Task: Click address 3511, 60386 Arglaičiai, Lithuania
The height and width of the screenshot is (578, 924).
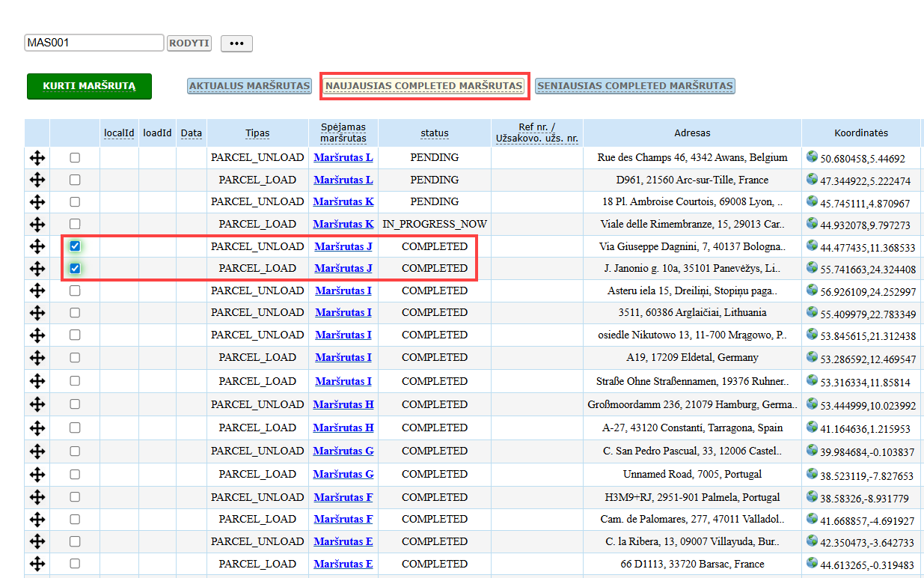Action: click(x=692, y=312)
